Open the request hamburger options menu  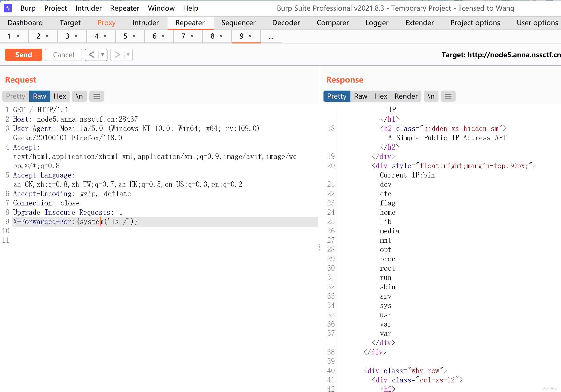pyautogui.click(x=97, y=96)
